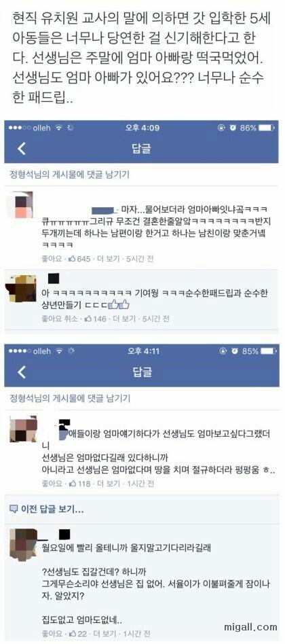Open the migall.com watermark link

(250, 627)
